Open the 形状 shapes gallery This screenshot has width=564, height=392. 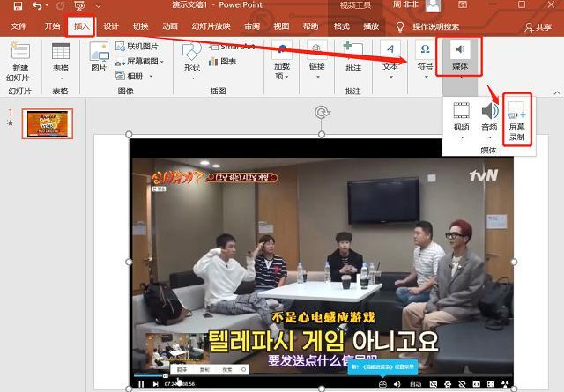pos(192,59)
